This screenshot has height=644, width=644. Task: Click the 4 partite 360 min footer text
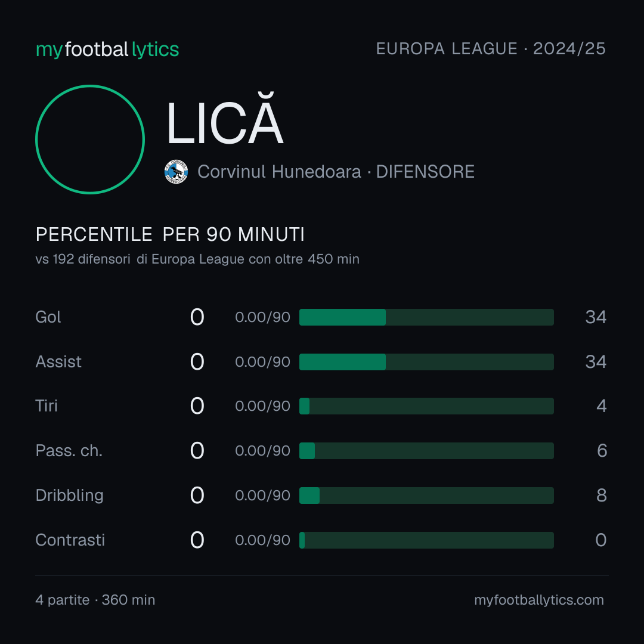[x=95, y=600]
